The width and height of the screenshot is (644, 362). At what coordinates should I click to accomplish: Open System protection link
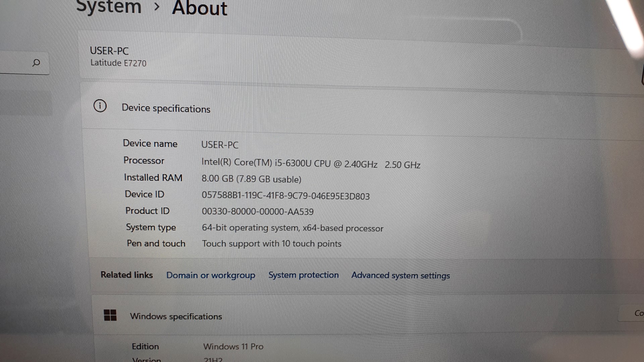304,275
